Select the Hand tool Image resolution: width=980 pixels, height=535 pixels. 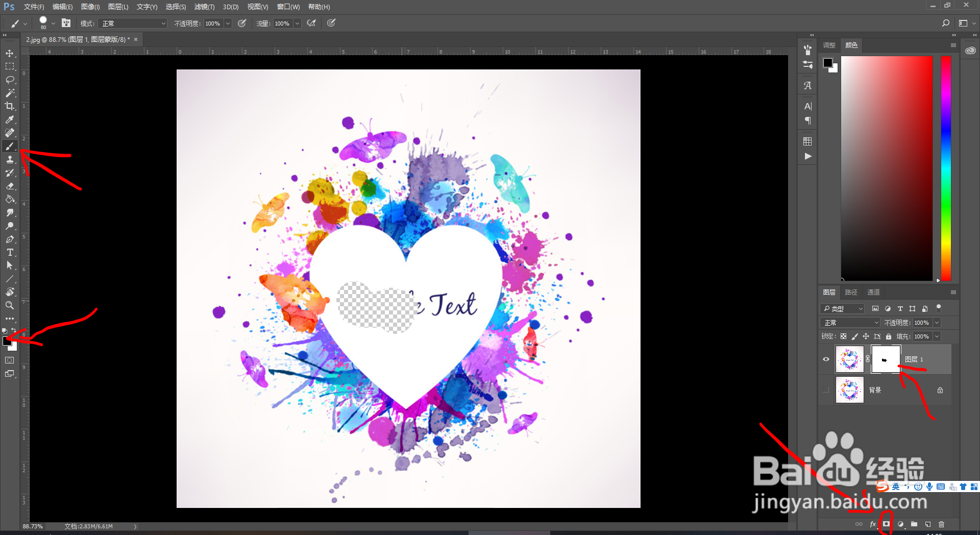tap(10, 292)
